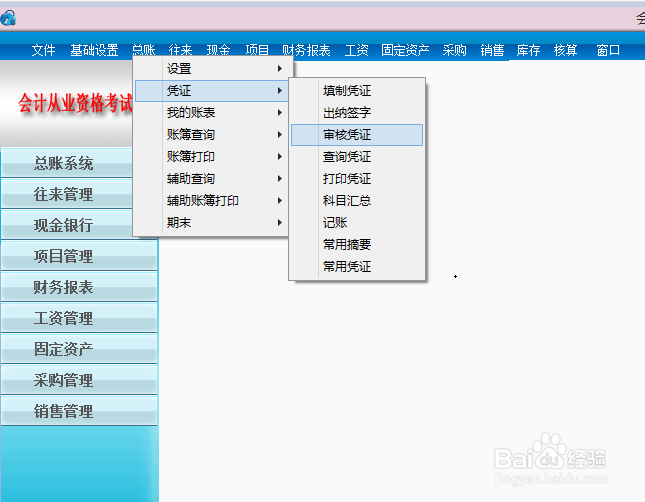Open the 固定资产 sidebar module
Viewport: 645px width, 502px height.
pyautogui.click(x=79, y=349)
